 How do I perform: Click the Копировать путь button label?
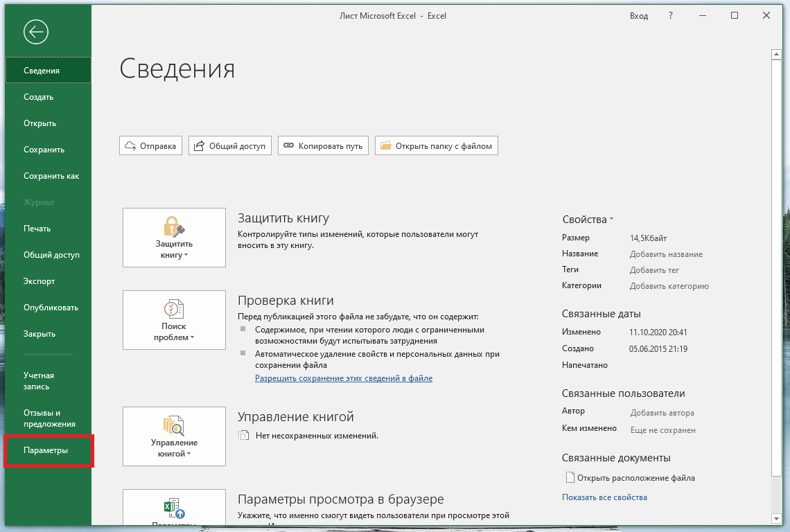point(330,146)
